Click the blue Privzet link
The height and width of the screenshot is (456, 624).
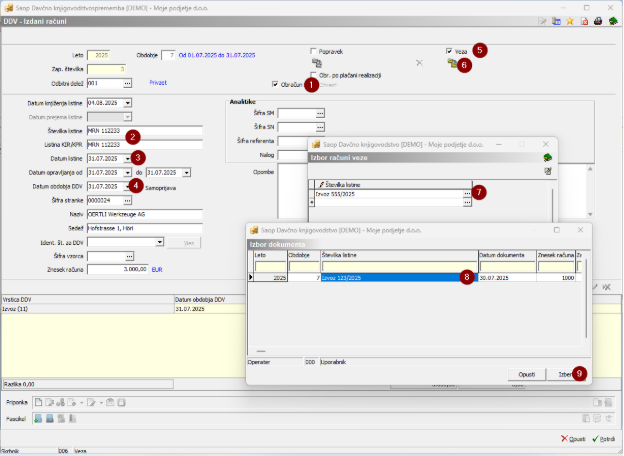158,82
